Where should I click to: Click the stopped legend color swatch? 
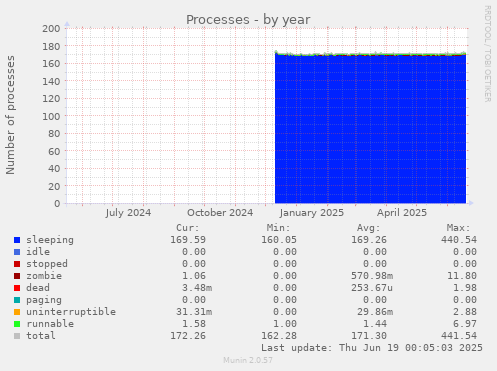17,264
